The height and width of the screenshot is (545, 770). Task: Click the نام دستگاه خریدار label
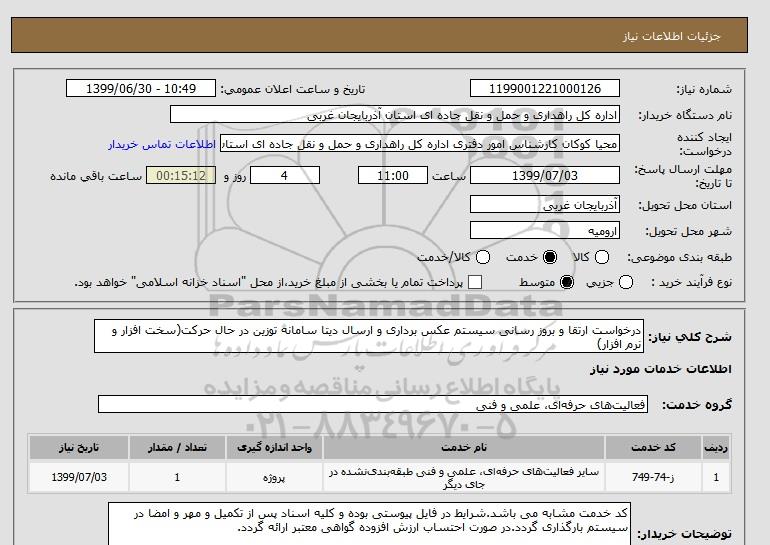coord(685,115)
